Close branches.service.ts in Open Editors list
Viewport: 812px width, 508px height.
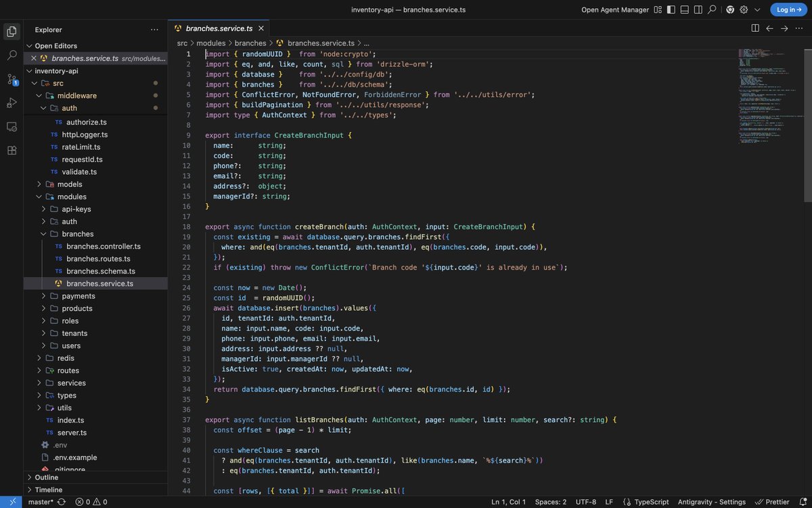pos(34,58)
